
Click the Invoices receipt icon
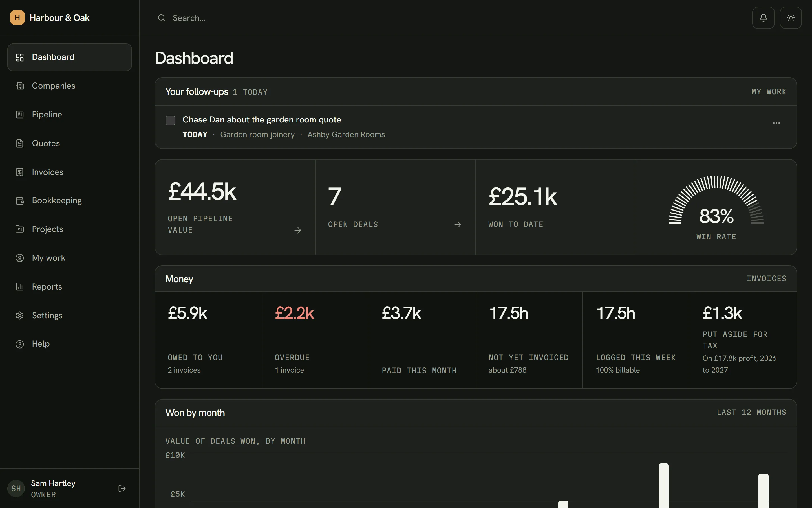20,172
